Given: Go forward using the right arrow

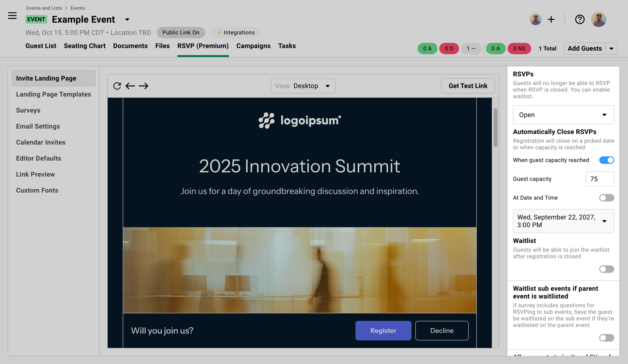Looking at the screenshot, I should [x=143, y=86].
